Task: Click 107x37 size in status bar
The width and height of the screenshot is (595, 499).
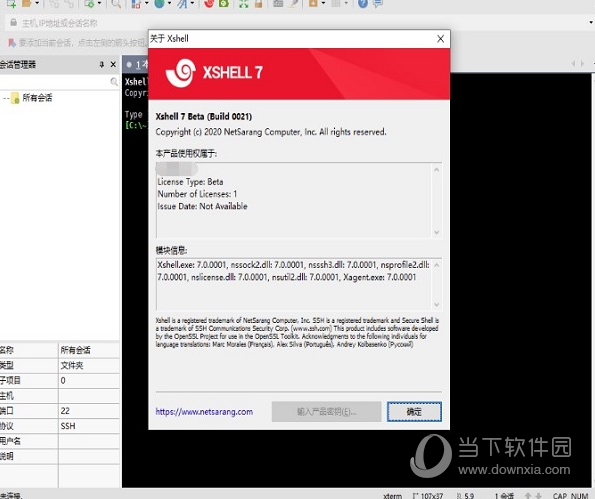Action: point(432,496)
